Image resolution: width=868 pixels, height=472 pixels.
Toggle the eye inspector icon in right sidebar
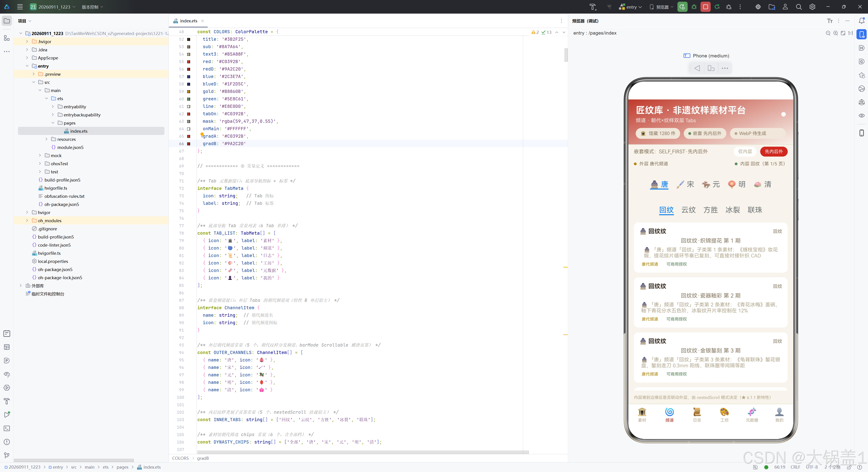[x=861, y=116]
